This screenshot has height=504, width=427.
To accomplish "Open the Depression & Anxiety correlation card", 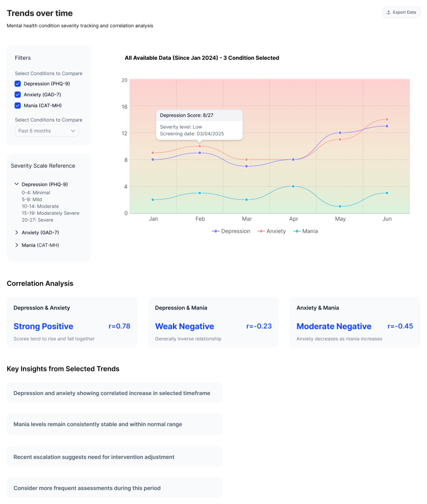I will tap(72, 322).
